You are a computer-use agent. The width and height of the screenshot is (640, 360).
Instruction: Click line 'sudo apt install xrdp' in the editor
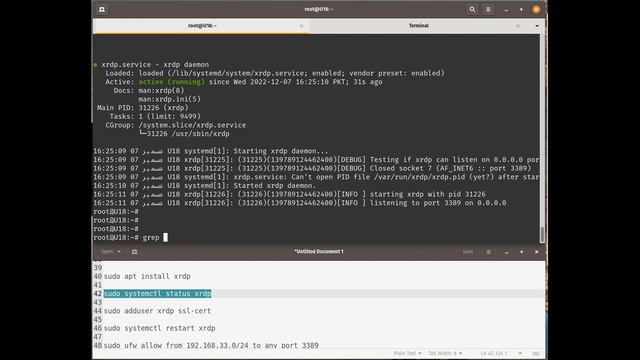click(147, 276)
